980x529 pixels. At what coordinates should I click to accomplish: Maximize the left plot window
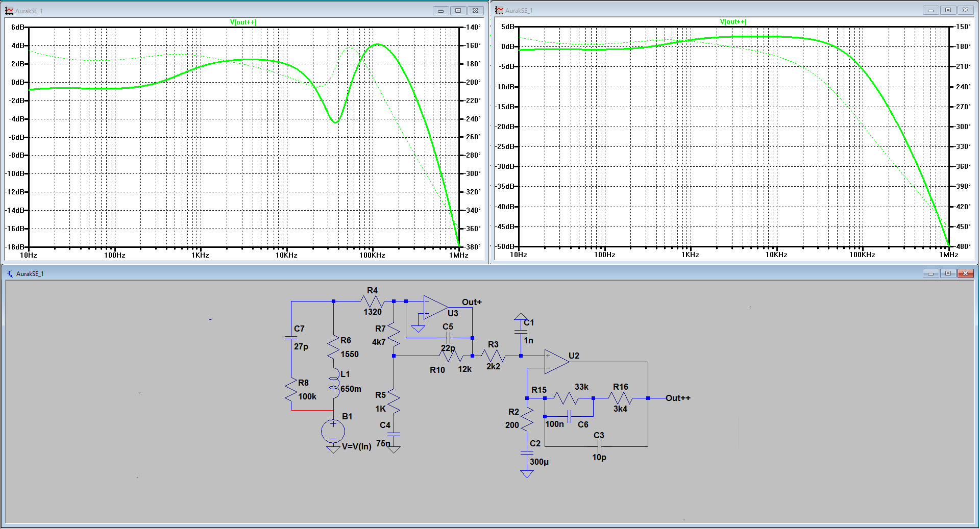coord(458,11)
